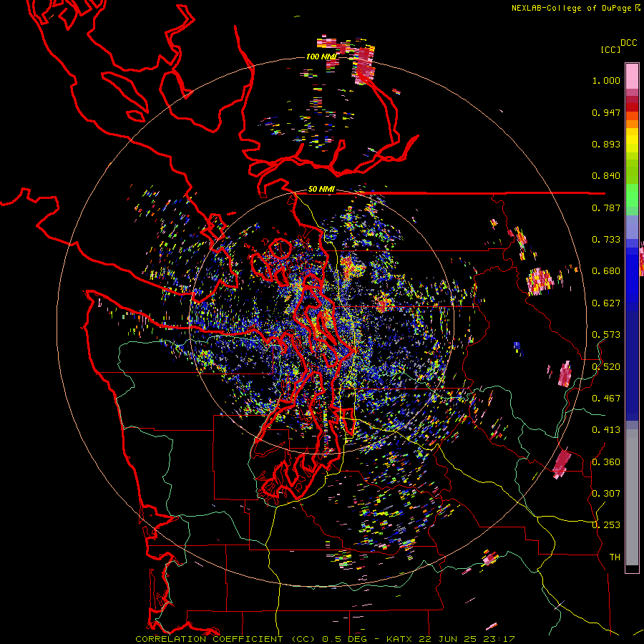The width and height of the screenshot is (644, 644).
Task: Click the 0.573 legend value
Action: (x=606, y=335)
